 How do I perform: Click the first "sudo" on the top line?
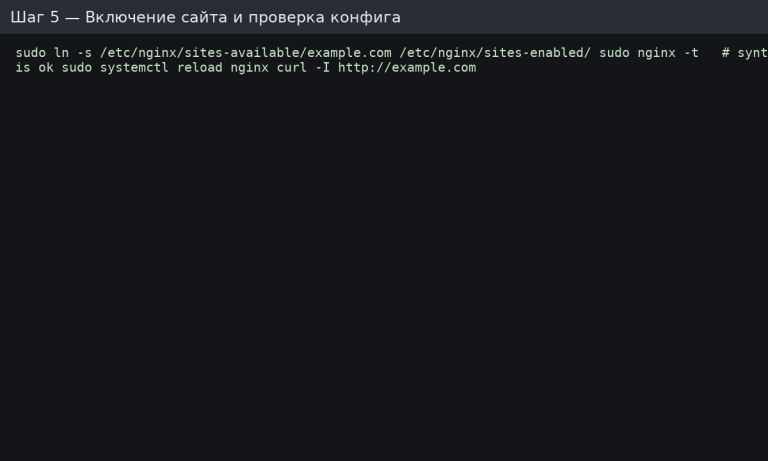(x=31, y=53)
